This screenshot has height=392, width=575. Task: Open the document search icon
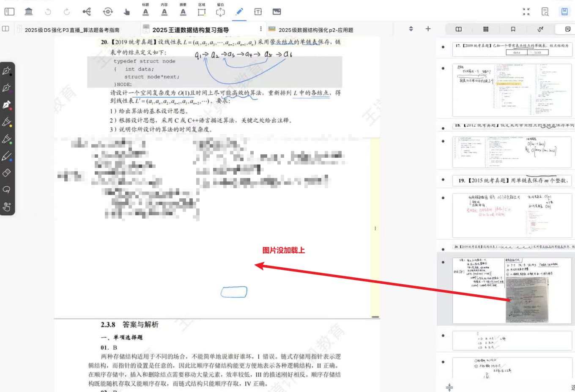[x=545, y=11]
